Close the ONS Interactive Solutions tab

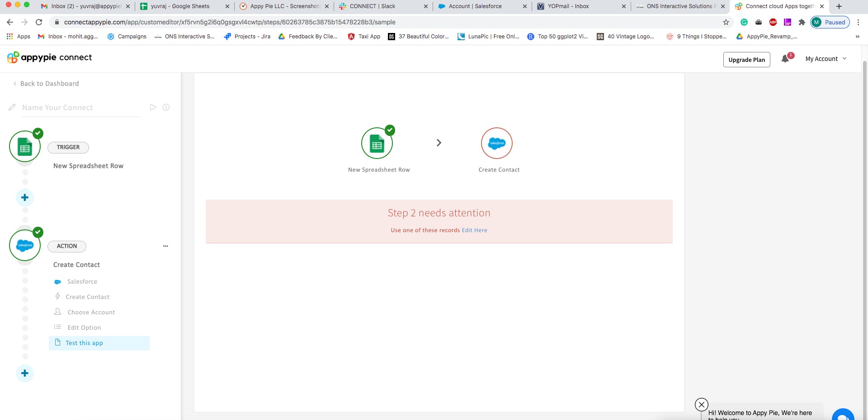click(x=722, y=6)
